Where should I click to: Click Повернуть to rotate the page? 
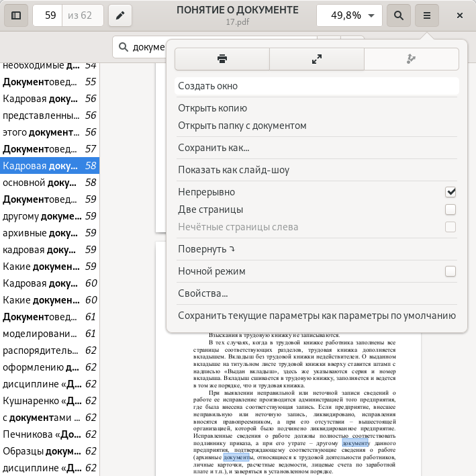click(207, 249)
